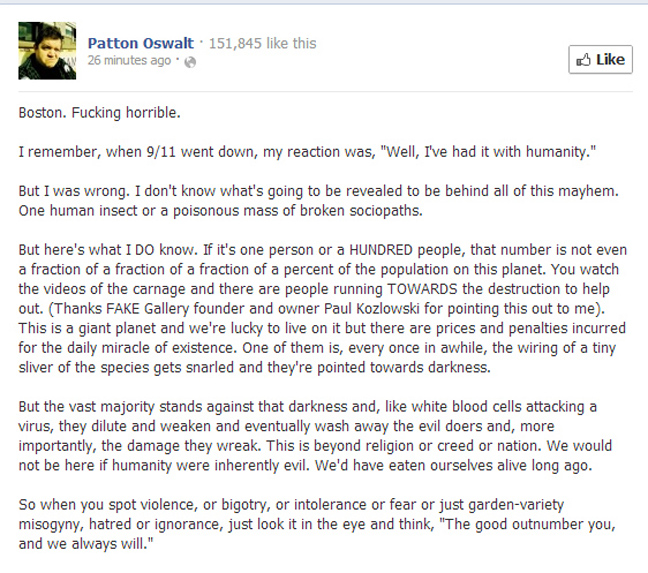Open the Patton Oswalt page name link
This screenshot has height=573, width=648.
coord(141,43)
